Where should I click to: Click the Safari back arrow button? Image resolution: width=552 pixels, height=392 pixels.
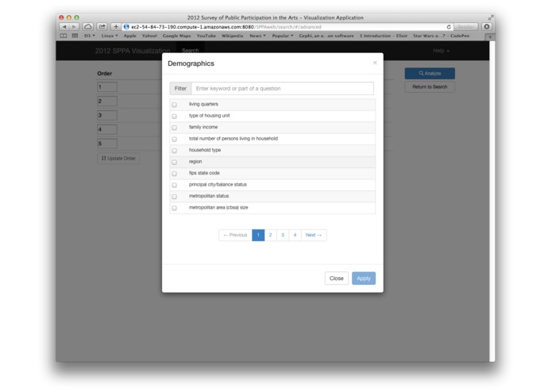pos(64,27)
